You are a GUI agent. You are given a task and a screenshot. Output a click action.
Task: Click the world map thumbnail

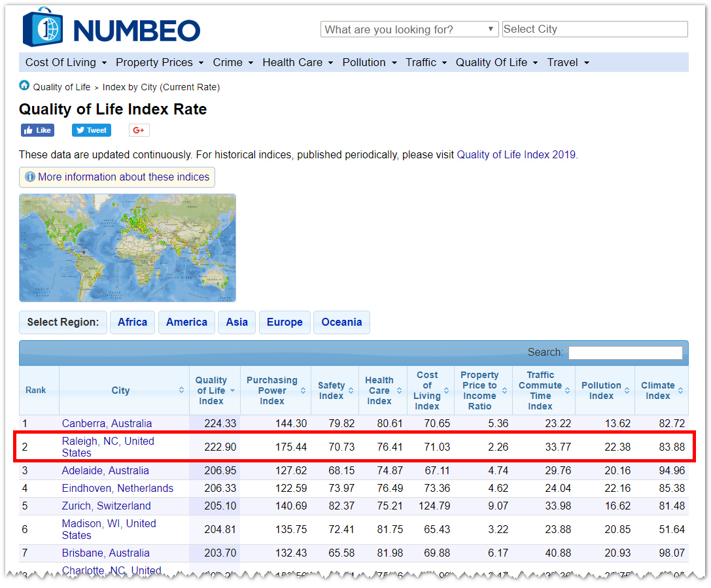pos(128,248)
